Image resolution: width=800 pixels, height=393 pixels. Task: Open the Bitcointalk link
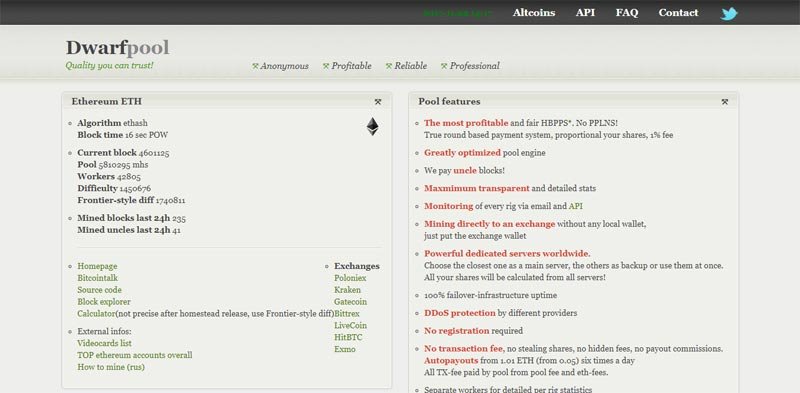97,278
